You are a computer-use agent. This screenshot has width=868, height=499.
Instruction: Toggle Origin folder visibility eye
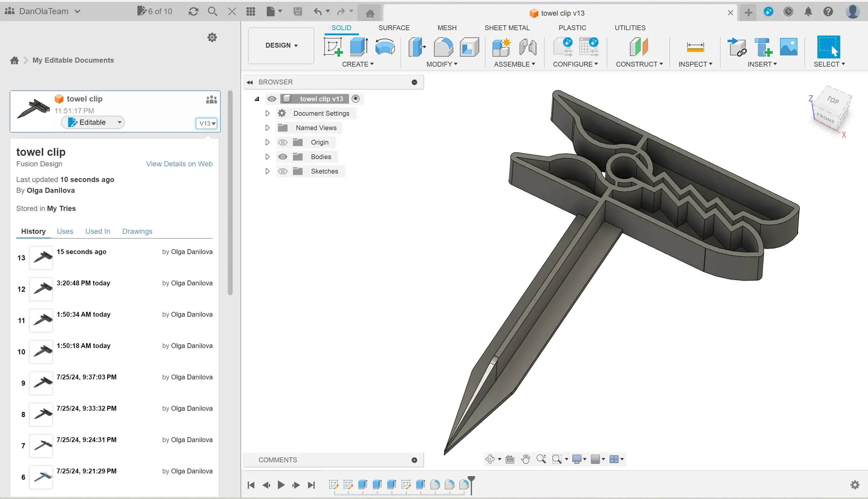[x=282, y=142]
